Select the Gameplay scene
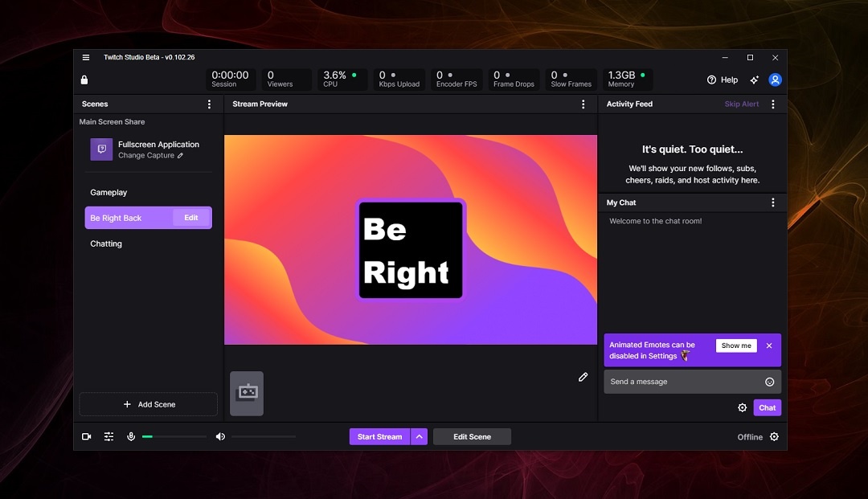This screenshot has width=868, height=499. (x=108, y=193)
